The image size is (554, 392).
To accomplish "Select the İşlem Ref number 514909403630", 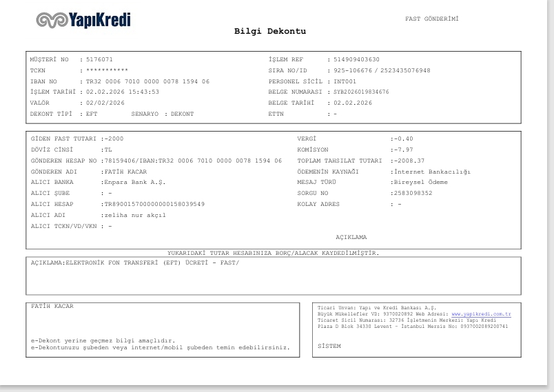I will pyautogui.click(x=356, y=60).
